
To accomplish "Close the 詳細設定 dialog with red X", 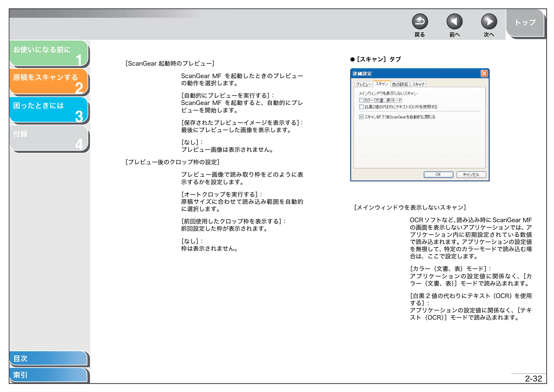I will pos(484,73).
